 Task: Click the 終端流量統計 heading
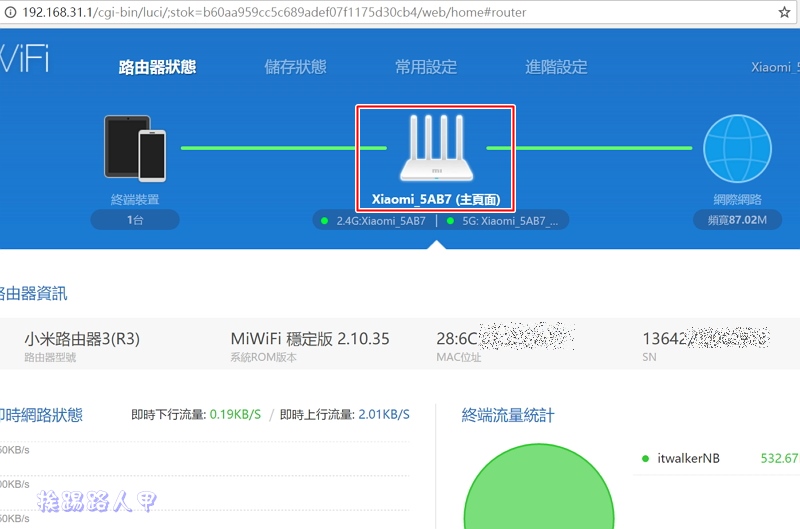click(x=508, y=415)
